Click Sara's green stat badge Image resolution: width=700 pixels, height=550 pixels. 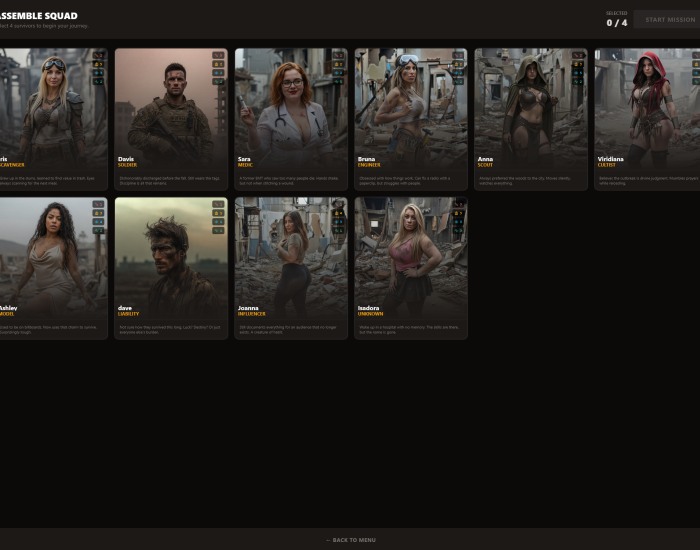coord(338,81)
